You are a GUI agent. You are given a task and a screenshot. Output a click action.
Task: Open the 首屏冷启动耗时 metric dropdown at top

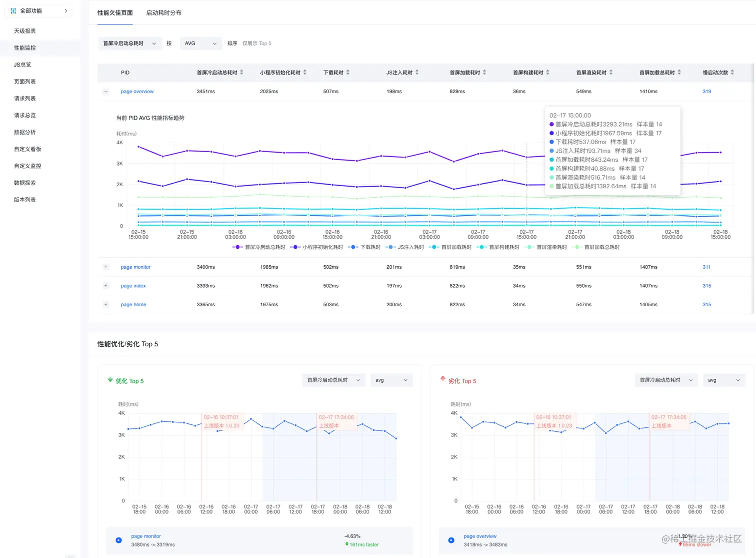129,44
